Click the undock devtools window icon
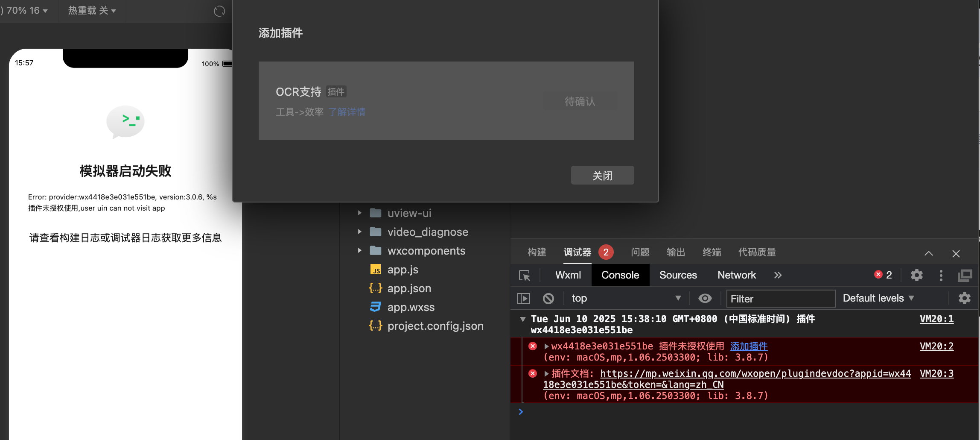The height and width of the screenshot is (440, 980). click(x=965, y=275)
